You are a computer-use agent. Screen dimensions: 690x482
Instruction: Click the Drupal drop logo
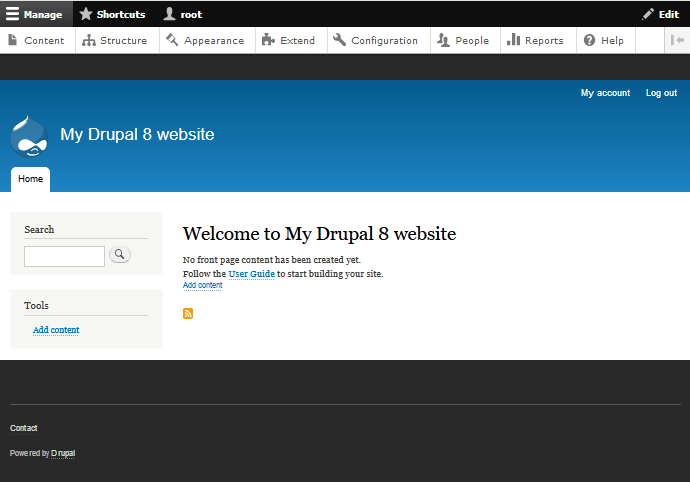(x=29, y=136)
